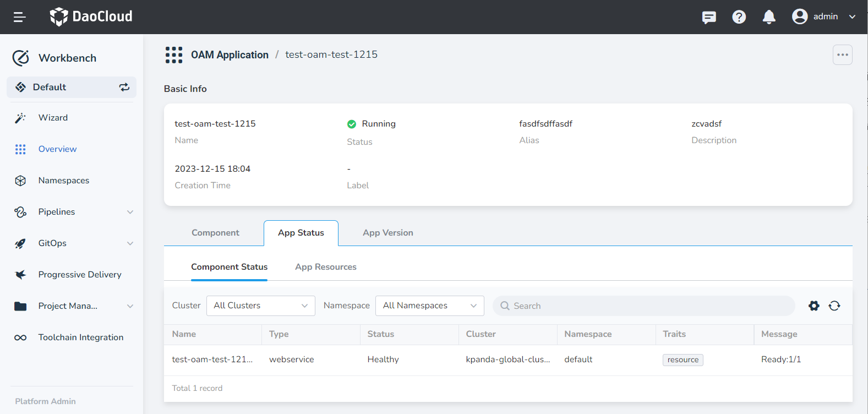Open the All Namespaces dropdown
868x414 pixels.
pyautogui.click(x=429, y=306)
